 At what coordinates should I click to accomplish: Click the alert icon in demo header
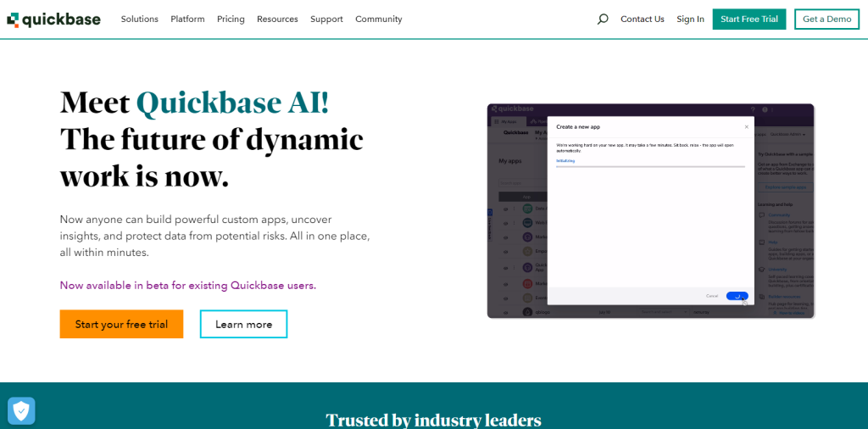tap(765, 109)
